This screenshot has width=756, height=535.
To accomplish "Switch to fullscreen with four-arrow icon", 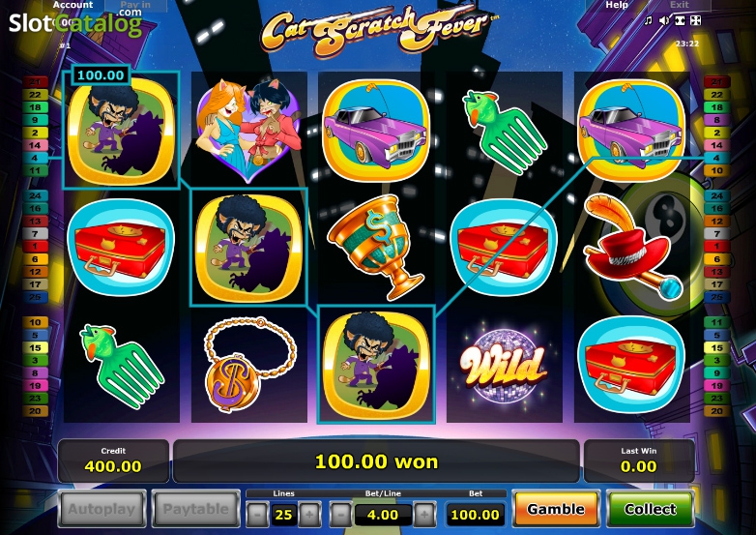I will pyautogui.click(x=696, y=20).
